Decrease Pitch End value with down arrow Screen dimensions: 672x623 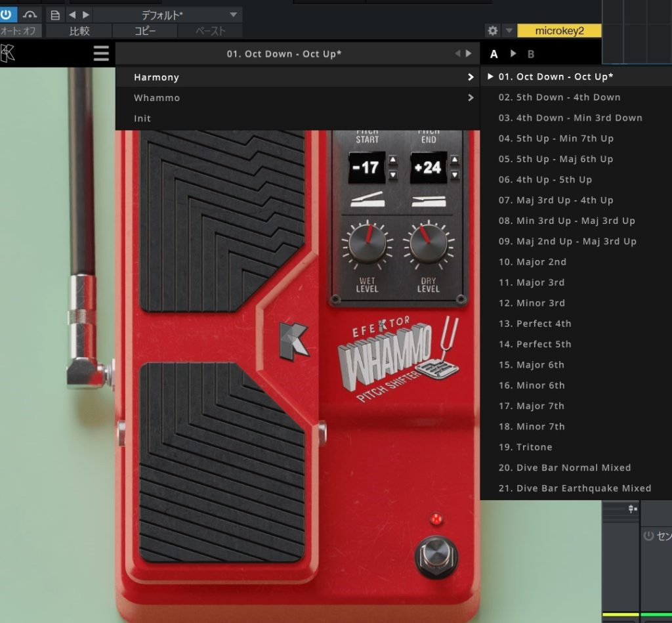click(455, 175)
